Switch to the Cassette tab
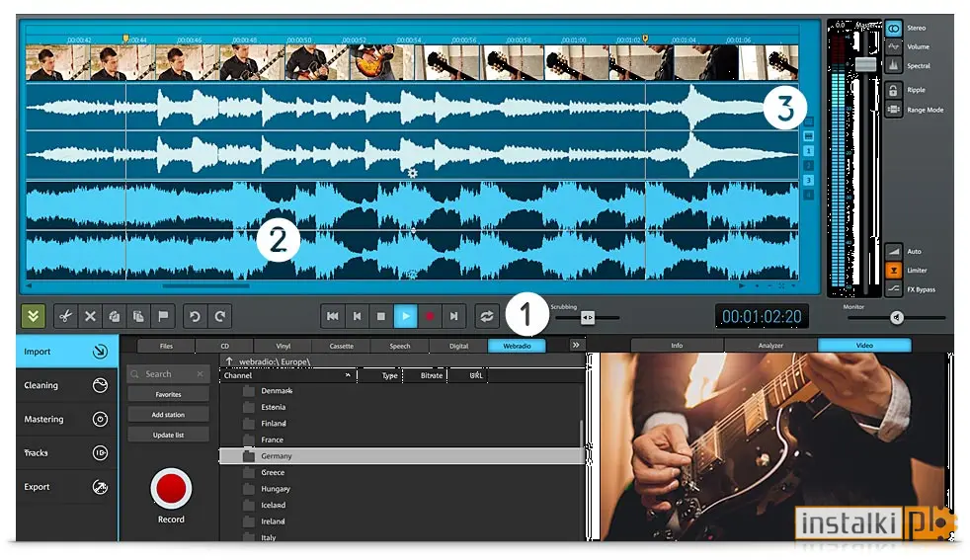Viewport: 970px width, 560px height. 342,346
